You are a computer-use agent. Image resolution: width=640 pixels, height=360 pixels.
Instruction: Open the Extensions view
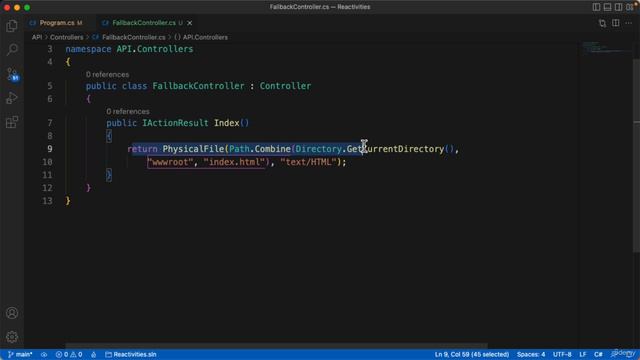(12, 122)
